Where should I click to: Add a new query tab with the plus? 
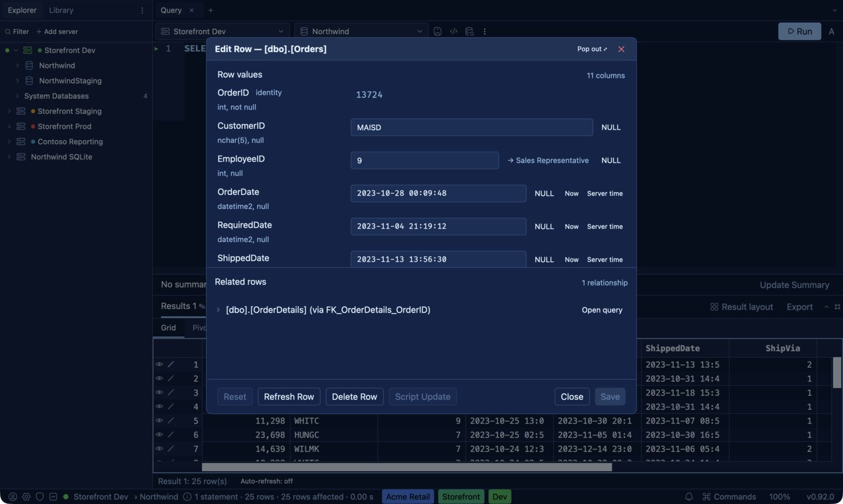(211, 11)
